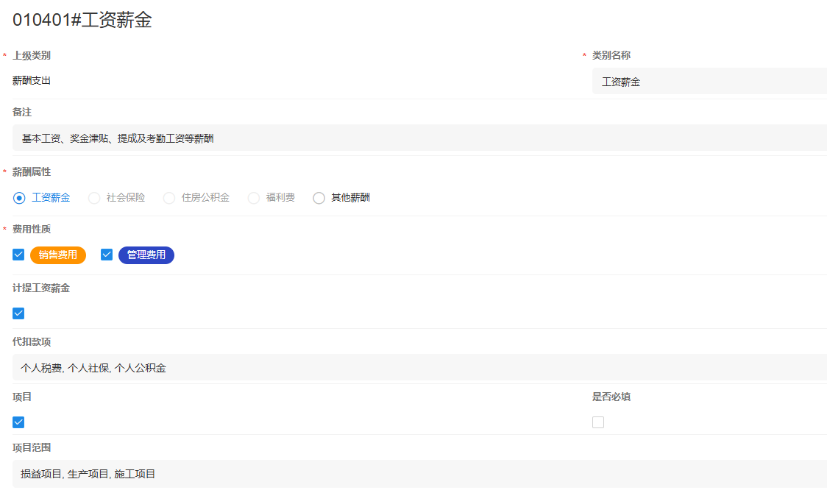Click the 薪酬支出 parent category value
The image size is (827, 504).
point(32,81)
